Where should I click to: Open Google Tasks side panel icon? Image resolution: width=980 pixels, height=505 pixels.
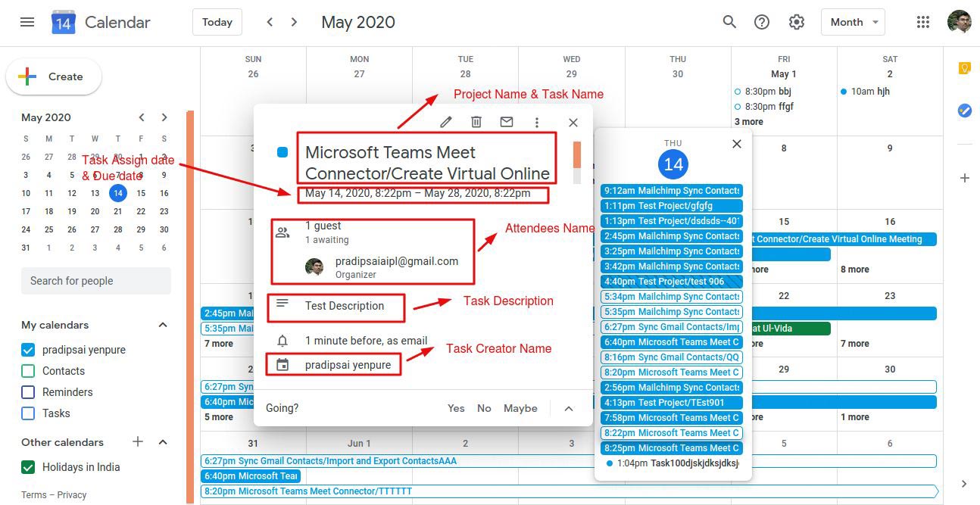click(x=964, y=111)
